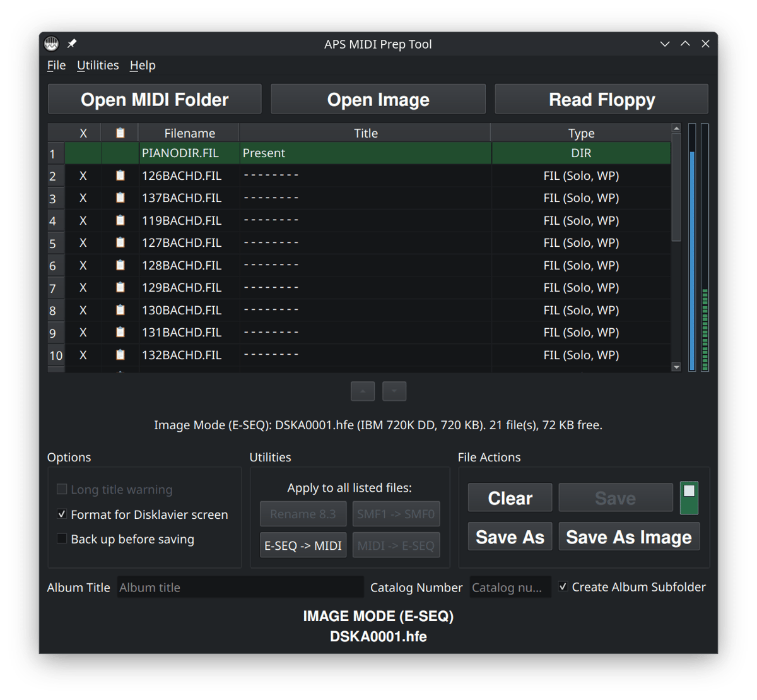Viewport: 757px width, 700px height.
Task: Click the move-up arrow below file list
Action: point(363,391)
